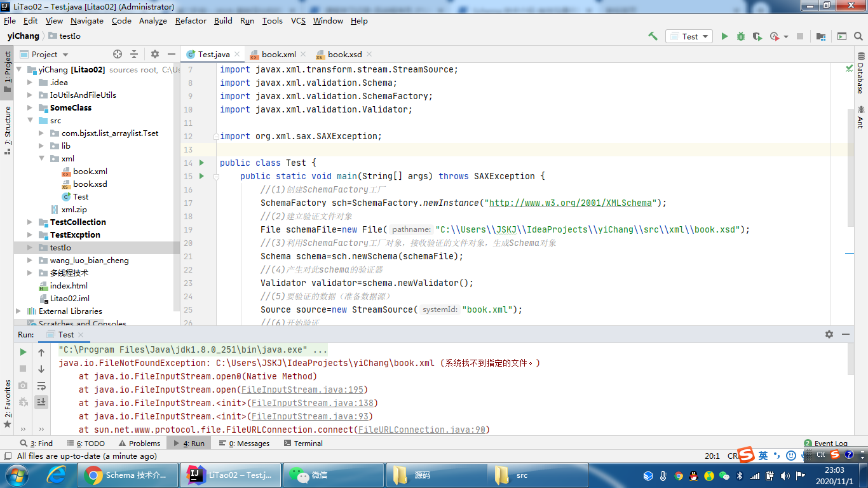Locate current file in Project panel

pyautogui.click(x=118, y=54)
